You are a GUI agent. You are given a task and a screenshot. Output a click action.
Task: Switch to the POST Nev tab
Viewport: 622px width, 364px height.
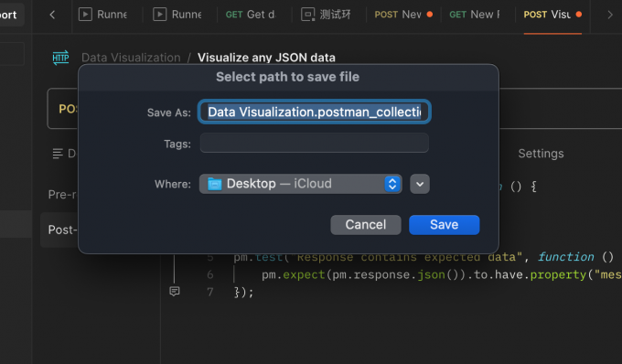[x=403, y=15]
